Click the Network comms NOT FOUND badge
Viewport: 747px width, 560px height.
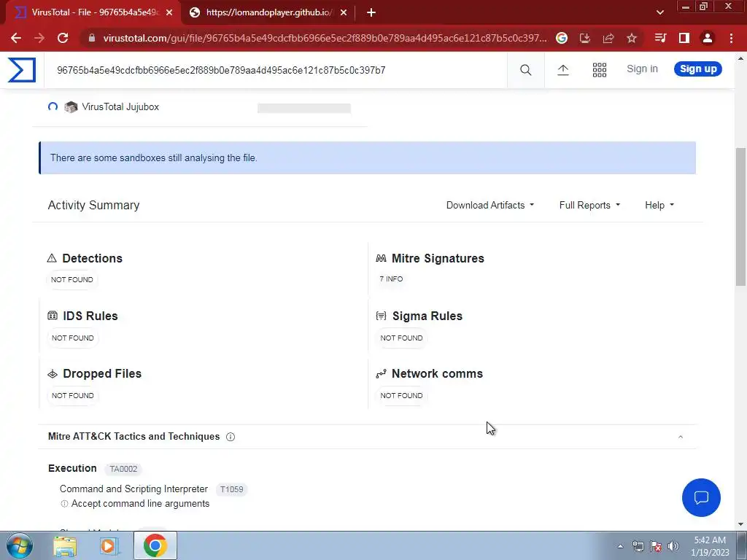[401, 396]
